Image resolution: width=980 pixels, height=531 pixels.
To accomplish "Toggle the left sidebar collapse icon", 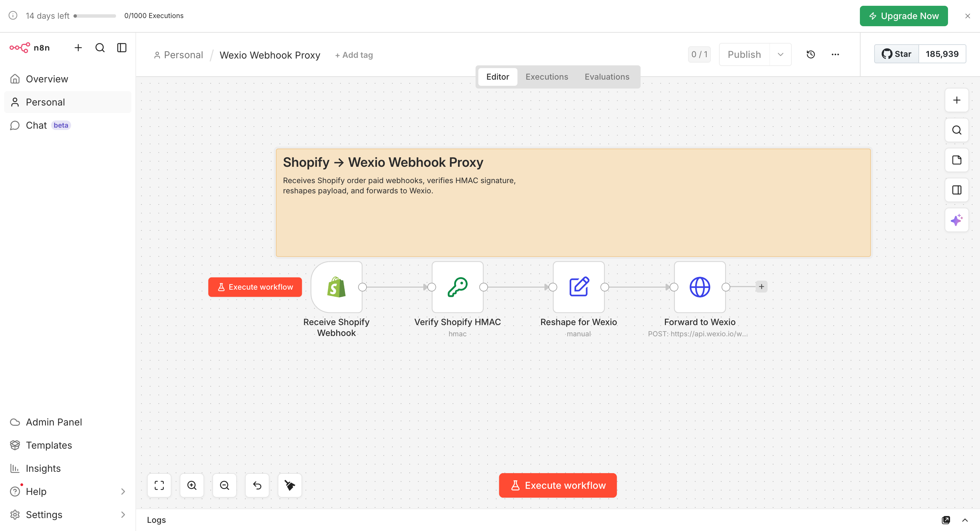I will (122, 48).
